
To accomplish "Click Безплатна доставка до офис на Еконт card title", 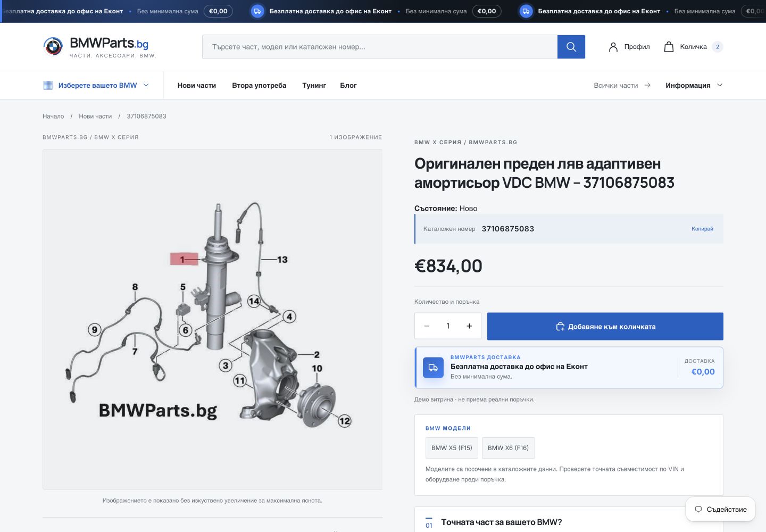I will [x=519, y=367].
